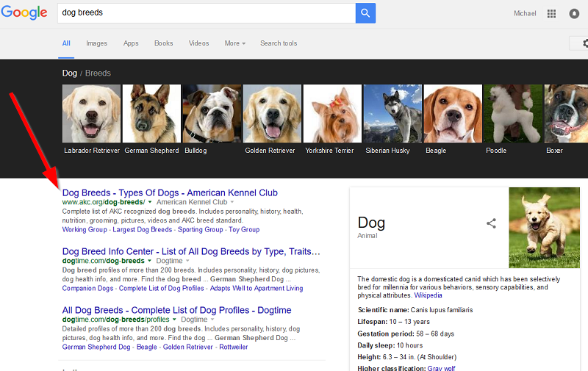The width and height of the screenshot is (588, 371).
Task: Open the Golden Retriever sitelink under Dogtime
Action: pos(188,347)
